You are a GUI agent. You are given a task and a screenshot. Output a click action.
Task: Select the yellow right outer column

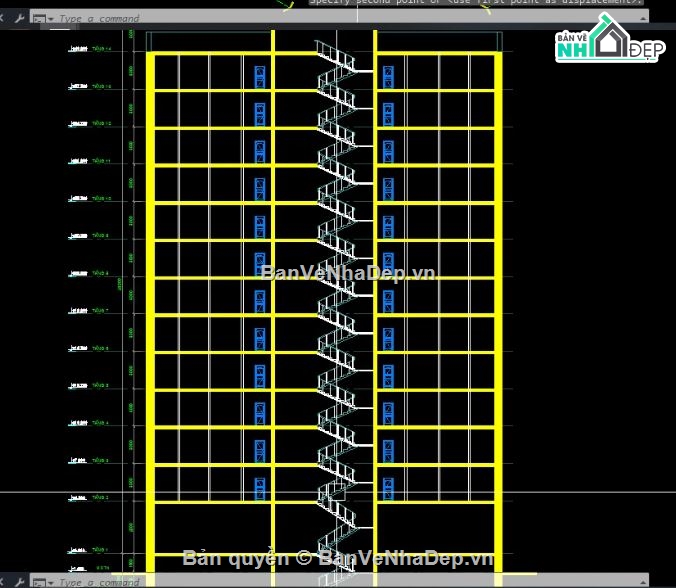[498, 312]
